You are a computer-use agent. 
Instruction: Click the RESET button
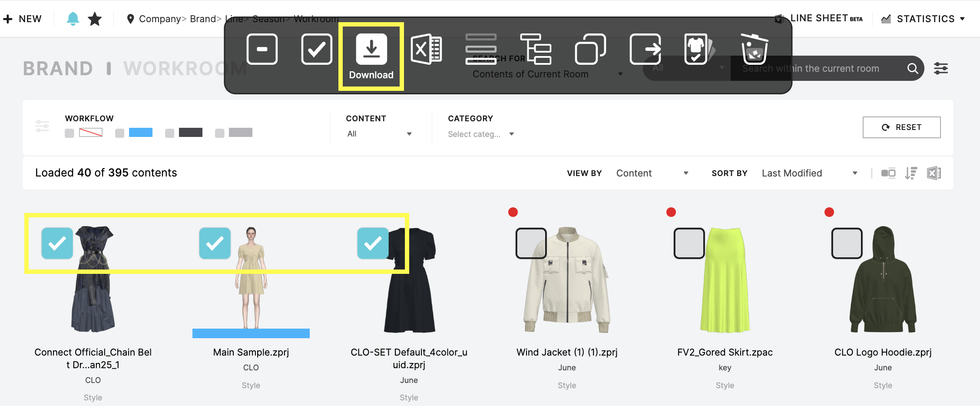(901, 127)
